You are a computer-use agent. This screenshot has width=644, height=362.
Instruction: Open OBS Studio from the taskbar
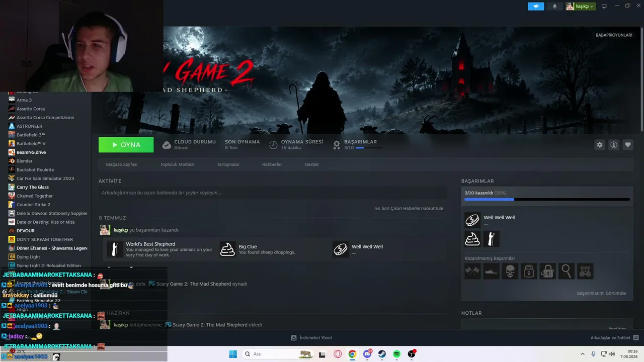[412, 354]
